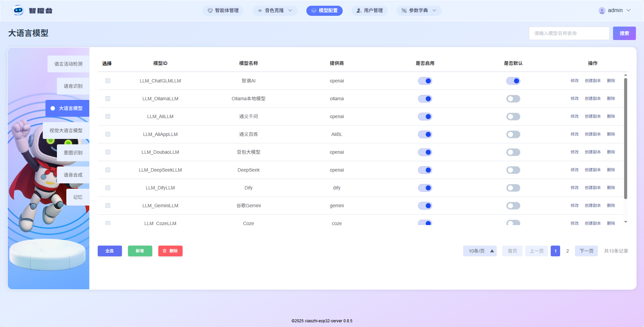Expand the 音色克隆 menu chevron
This screenshot has width=644, height=327.
290,10
